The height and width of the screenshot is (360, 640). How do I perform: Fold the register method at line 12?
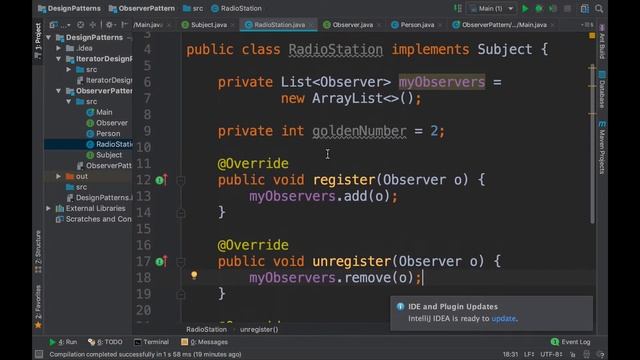coord(181,180)
